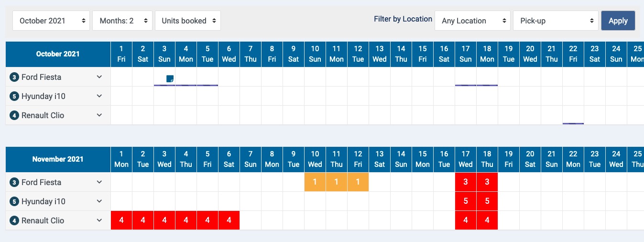Open the Pick-up dropdown
This screenshot has width=644, height=242.
(x=556, y=21)
